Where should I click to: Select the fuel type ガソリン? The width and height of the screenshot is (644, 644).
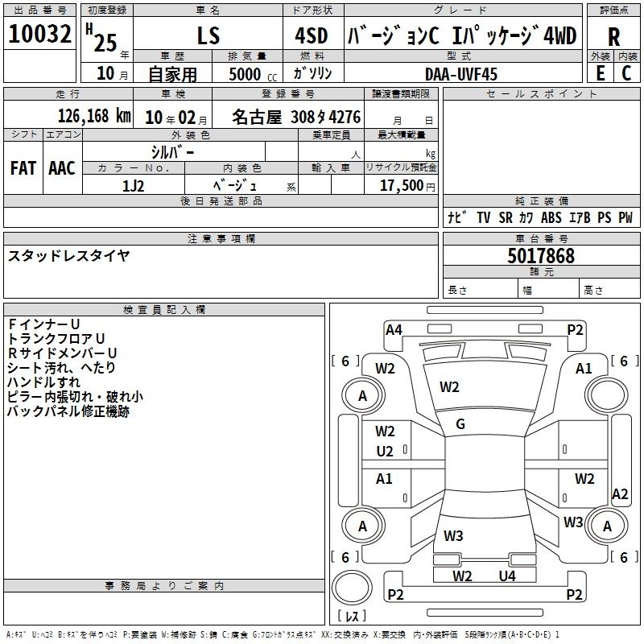point(312,73)
